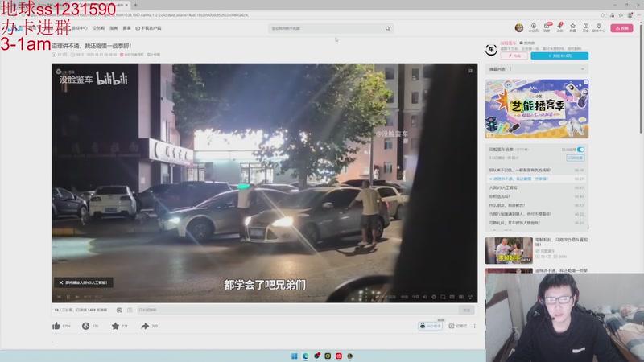Bookmark page using address bar star

602,15
